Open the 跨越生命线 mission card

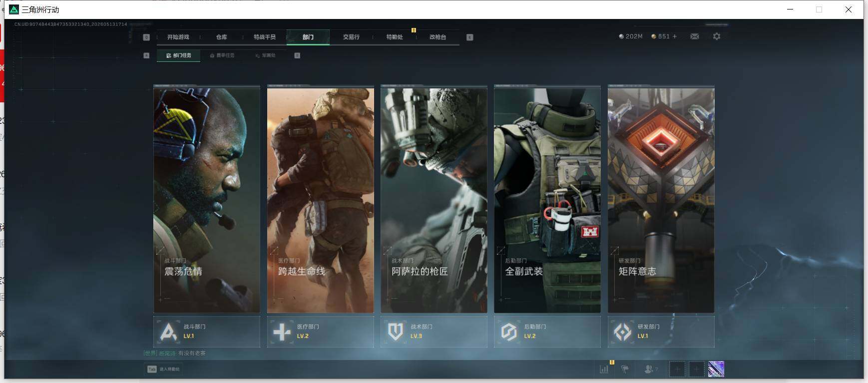coord(321,200)
